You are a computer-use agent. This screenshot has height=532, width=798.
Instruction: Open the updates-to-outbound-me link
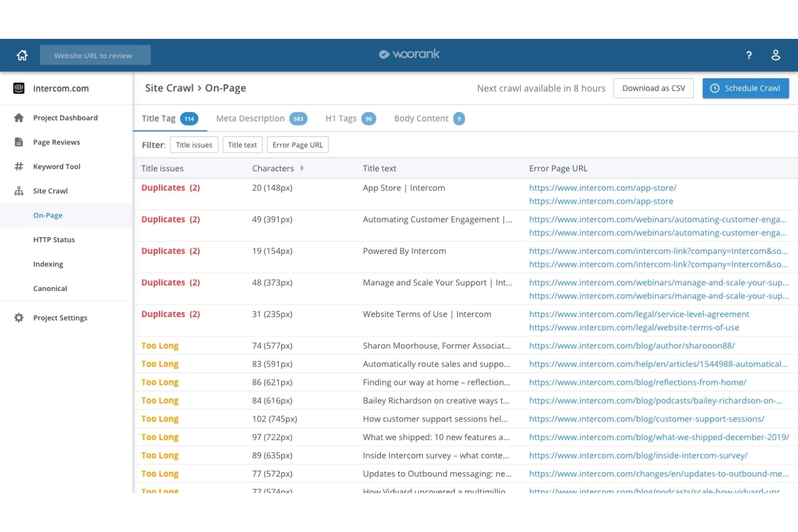tap(659, 474)
